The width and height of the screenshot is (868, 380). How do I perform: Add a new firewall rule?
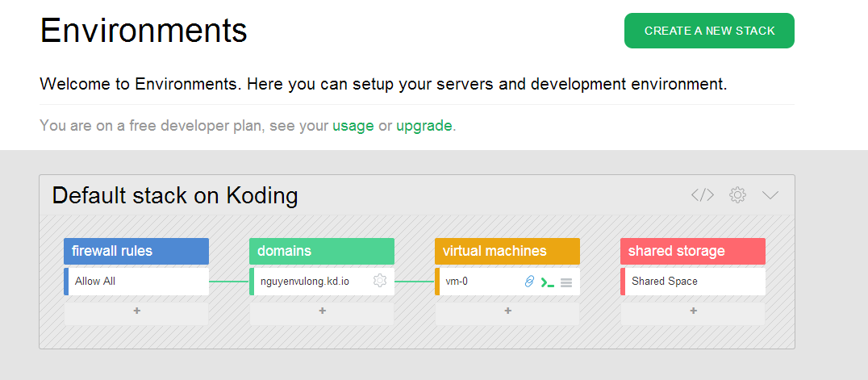[136, 311]
